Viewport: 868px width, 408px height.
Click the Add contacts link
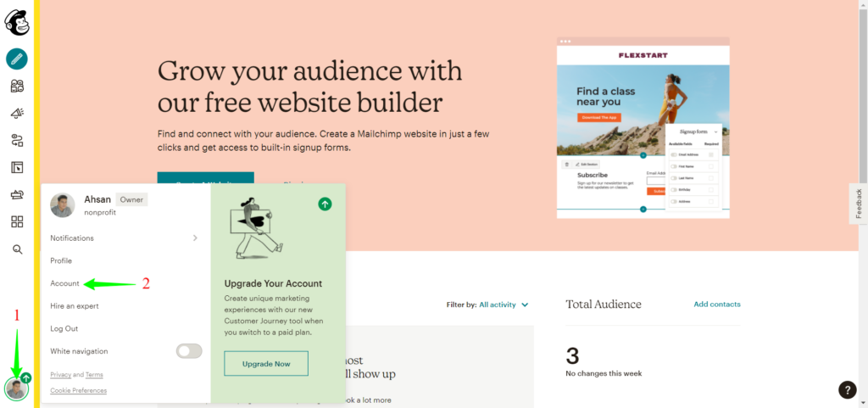[717, 305]
